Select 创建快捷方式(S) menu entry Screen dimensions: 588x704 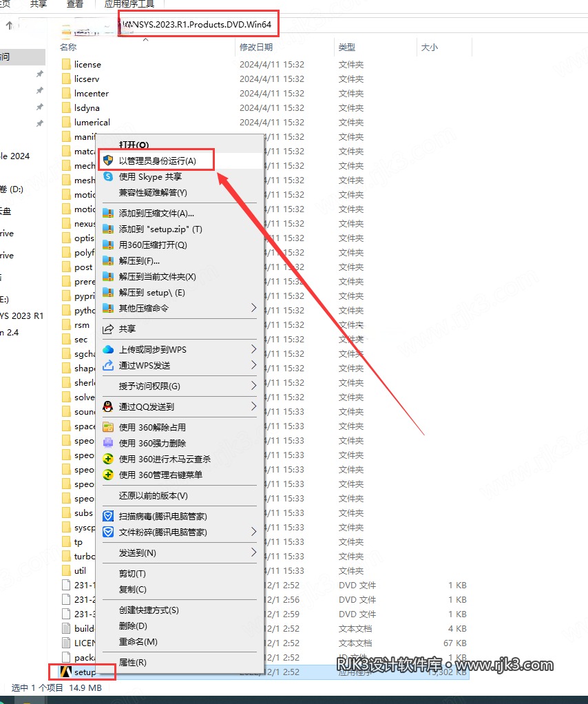click(180, 610)
